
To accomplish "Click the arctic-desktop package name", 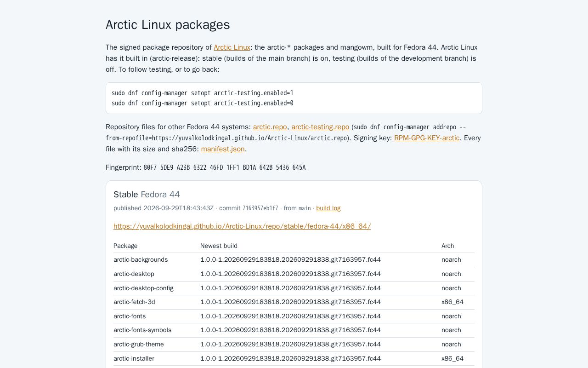I will pos(134,274).
